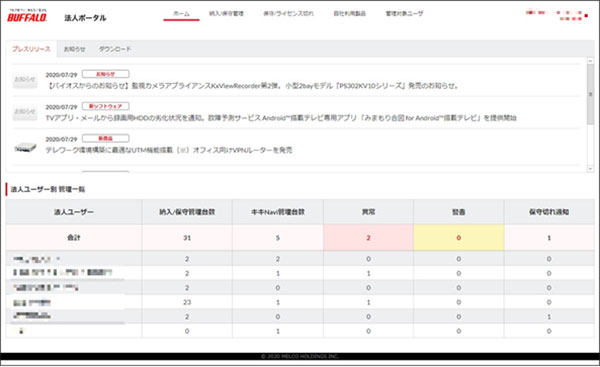Click the red 異常 total cell showing 2
The image size is (600, 367).
pyautogui.click(x=368, y=238)
